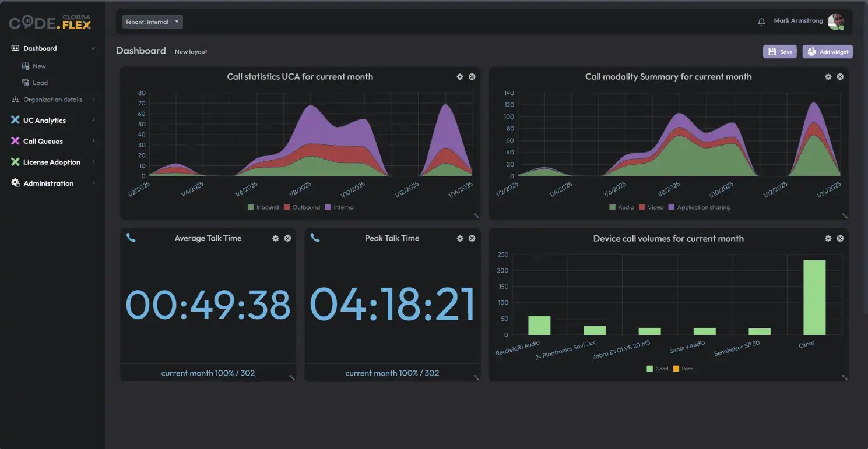Toggle Inbound series in call statistics legend
This screenshot has height=449, width=868.
[263, 207]
